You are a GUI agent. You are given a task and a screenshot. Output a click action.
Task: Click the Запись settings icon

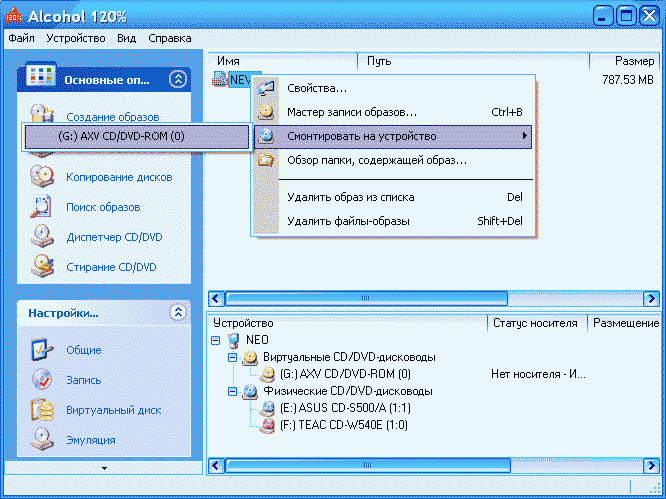[42, 380]
